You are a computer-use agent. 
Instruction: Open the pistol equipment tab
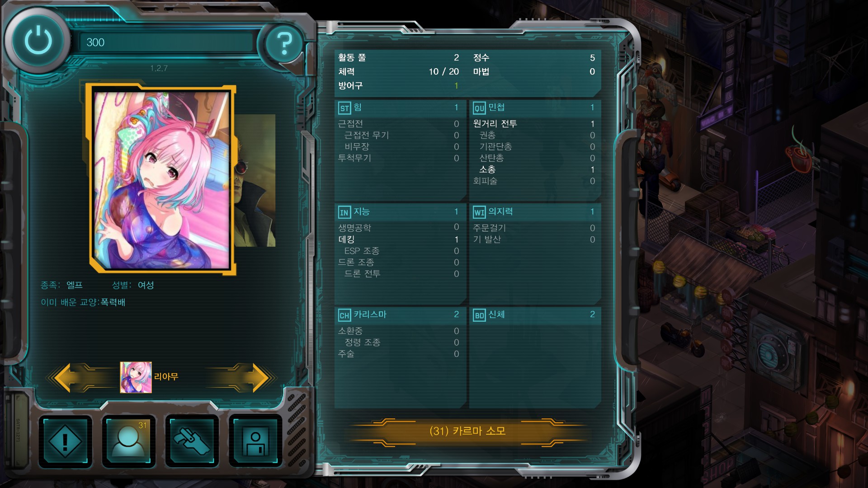pyautogui.click(x=192, y=441)
